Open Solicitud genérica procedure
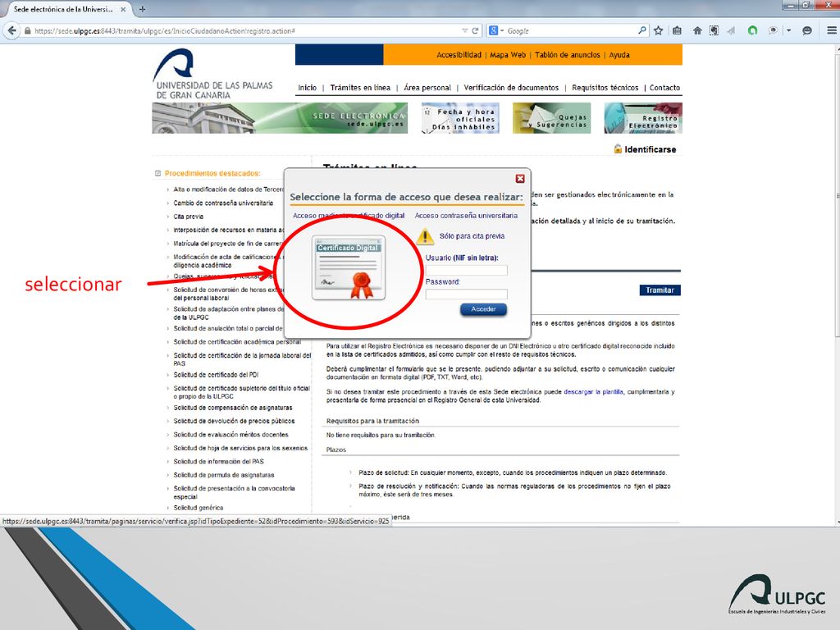 coord(199,508)
